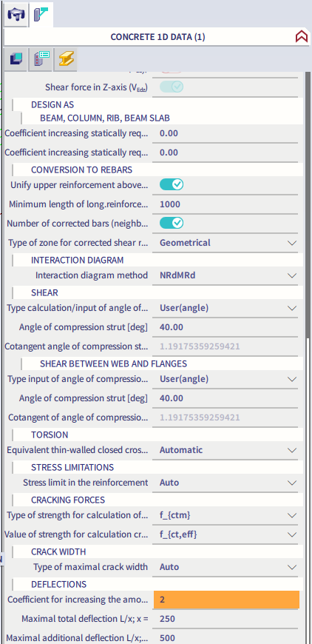
Task: Open the structure model tab icon
Action: coord(17,13)
